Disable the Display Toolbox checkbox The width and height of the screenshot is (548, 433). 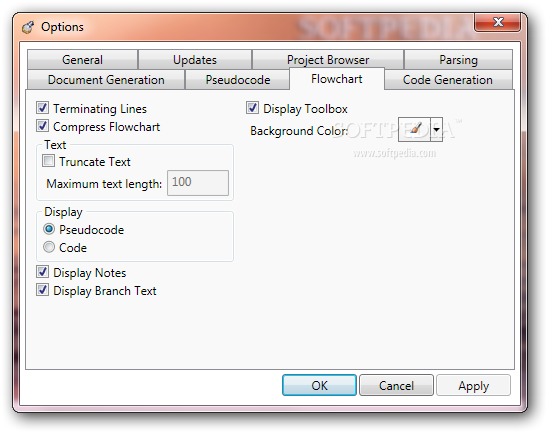pyautogui.click(x=252, y=108)
